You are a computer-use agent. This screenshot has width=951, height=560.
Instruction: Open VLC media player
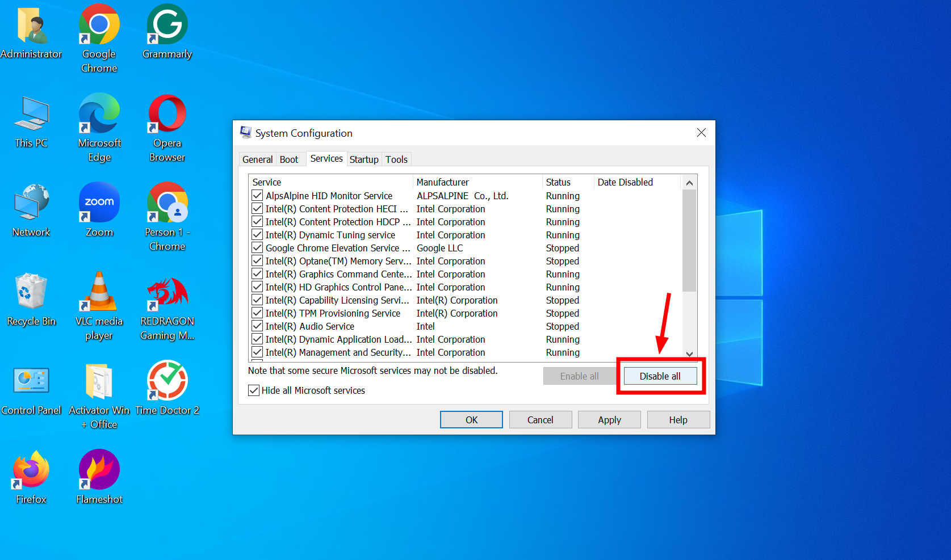98,292
